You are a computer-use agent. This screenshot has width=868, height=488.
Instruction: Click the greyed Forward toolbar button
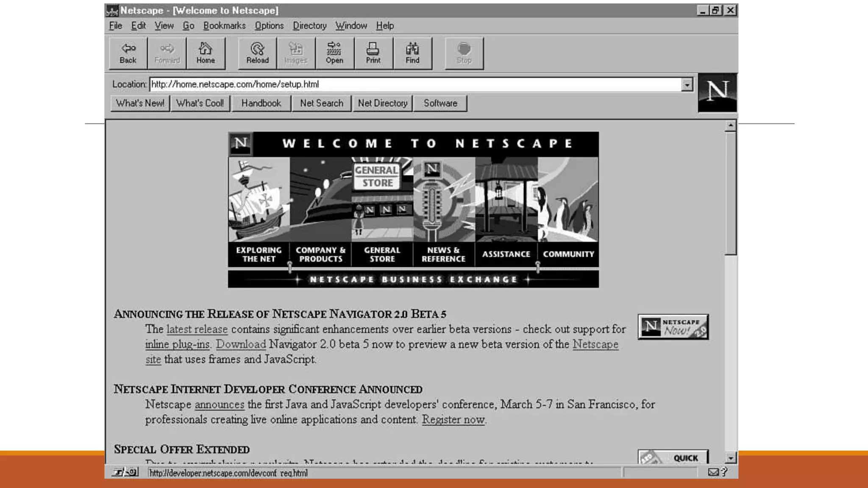[x=167, y=53]
